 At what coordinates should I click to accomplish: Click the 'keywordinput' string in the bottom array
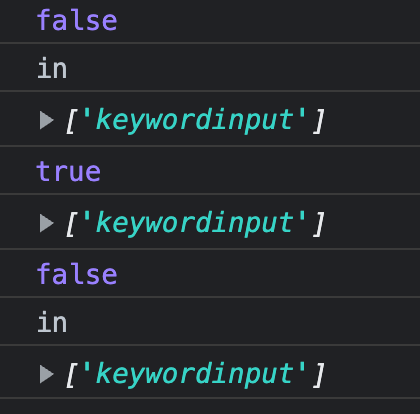(x=194, y=375)
